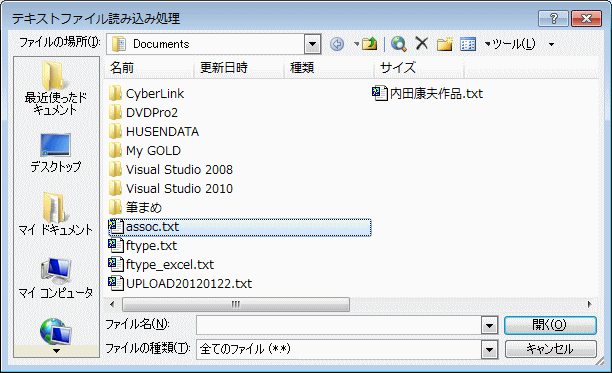The height and width of the screenshot is (373, 612).
Task: Click the scroll left arrow
Action: (112, 304)
